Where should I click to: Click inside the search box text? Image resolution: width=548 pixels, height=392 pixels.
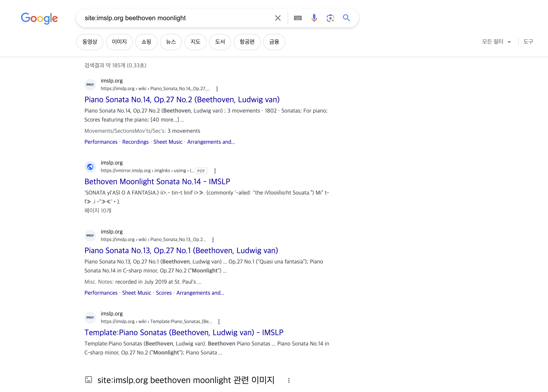[x=135, y=18]
